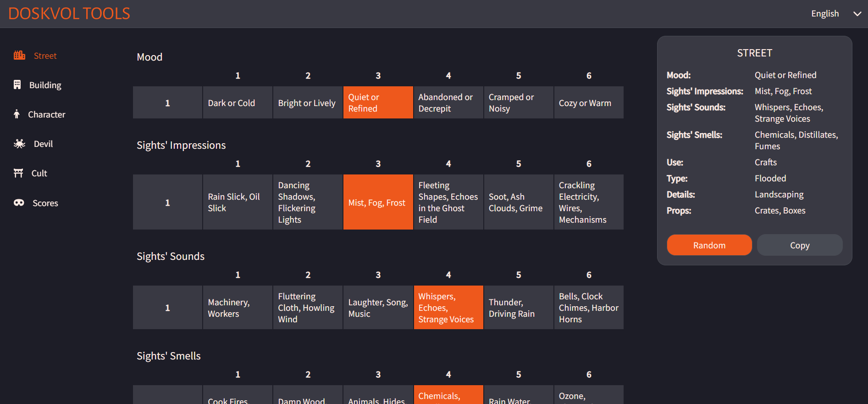The height and width of the screenshot is (404, 868).
Task: Select Dancing Shadows, Flickering Lights impression
Action: (x=308, y=202)
